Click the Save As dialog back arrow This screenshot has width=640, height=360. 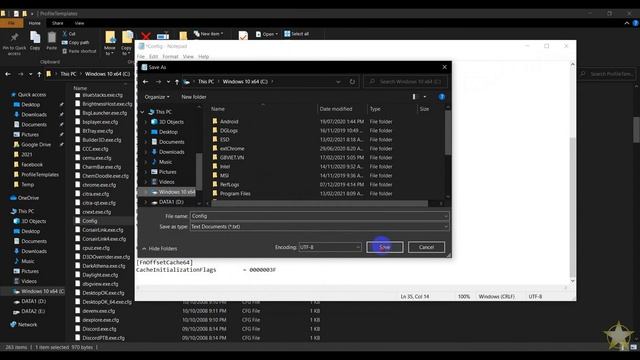click(x=146, y=82)
